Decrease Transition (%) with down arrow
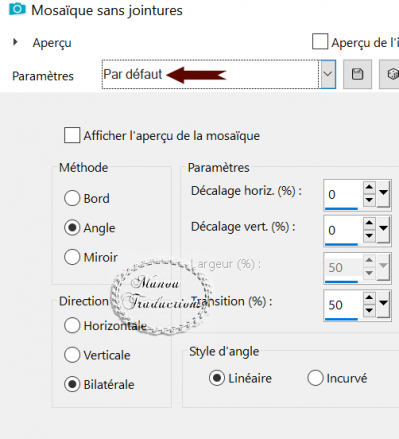Viewport: 399px width, 439px height. (369, 311)
